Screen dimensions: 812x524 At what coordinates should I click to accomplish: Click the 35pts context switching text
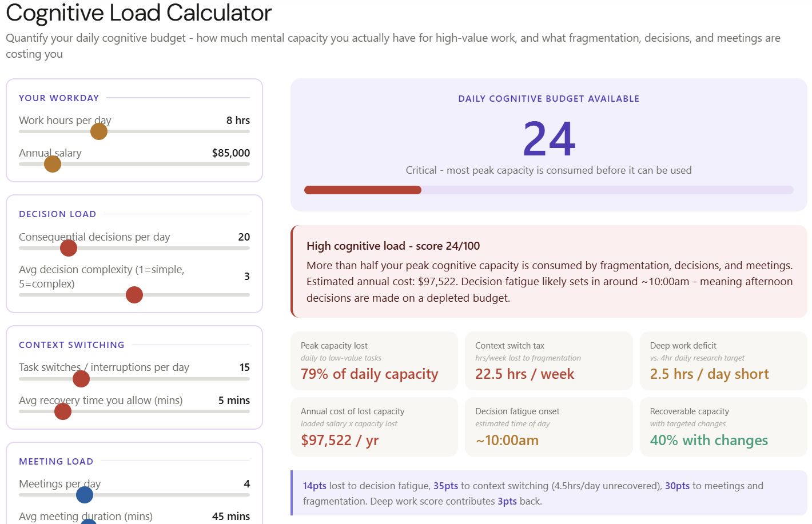(445, 486)
